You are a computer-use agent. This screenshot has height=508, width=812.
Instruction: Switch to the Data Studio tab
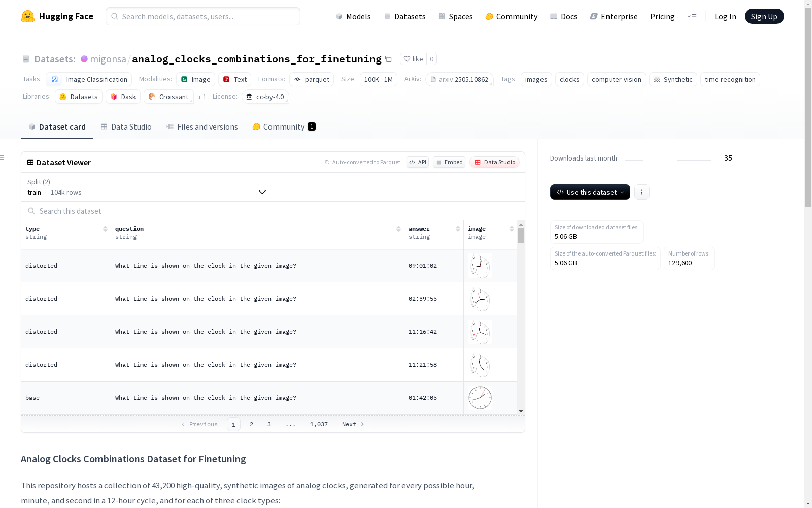(126, 127)
